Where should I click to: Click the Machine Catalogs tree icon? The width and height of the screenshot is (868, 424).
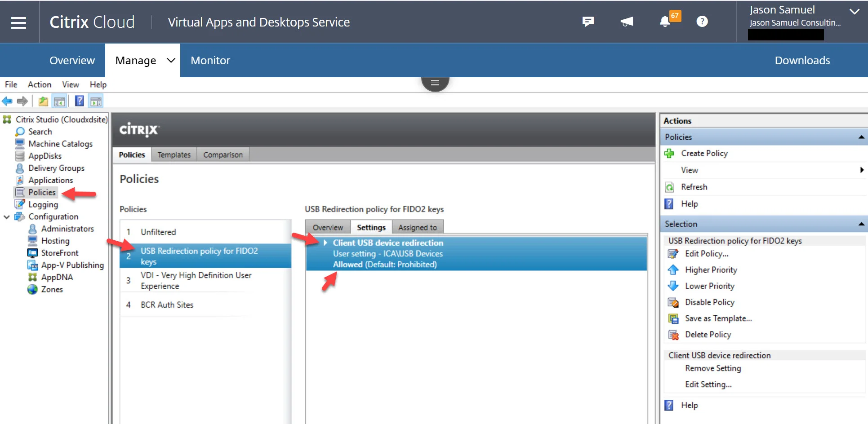[20, 144]
